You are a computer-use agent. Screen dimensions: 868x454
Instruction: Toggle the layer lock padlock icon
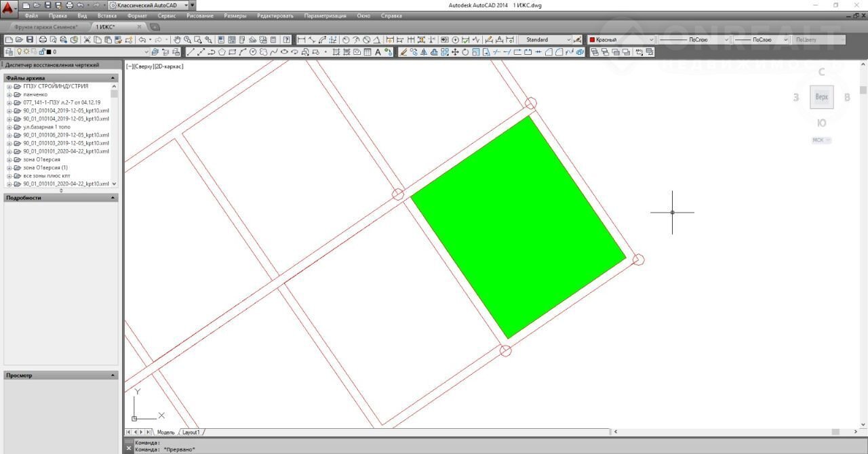(x=41, y=51)
